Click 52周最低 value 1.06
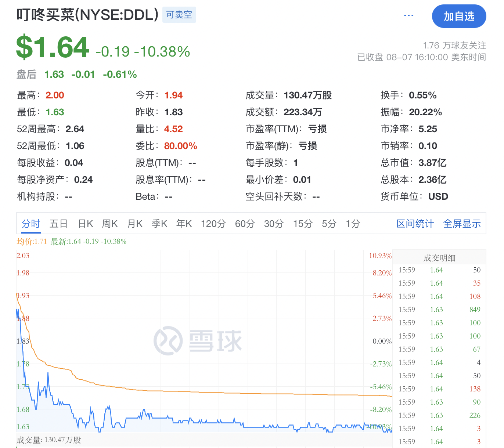504x448 pixels. coord(75,146)
